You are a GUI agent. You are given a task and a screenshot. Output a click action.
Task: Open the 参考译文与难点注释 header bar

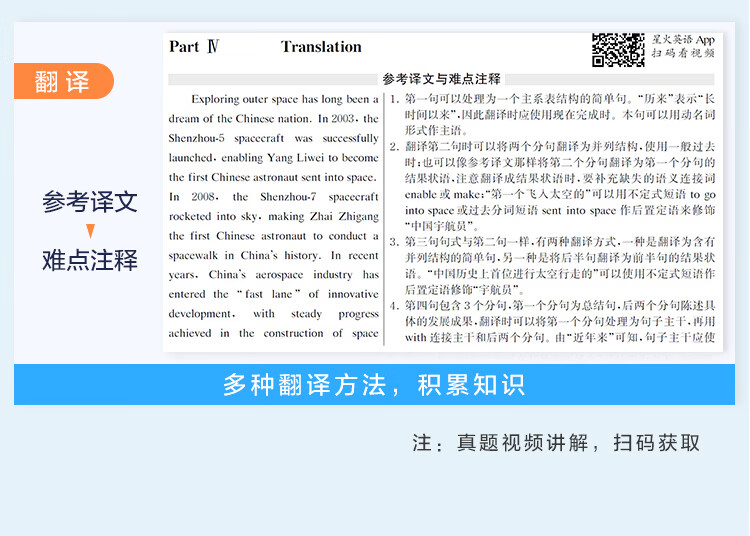pos(441,79)
